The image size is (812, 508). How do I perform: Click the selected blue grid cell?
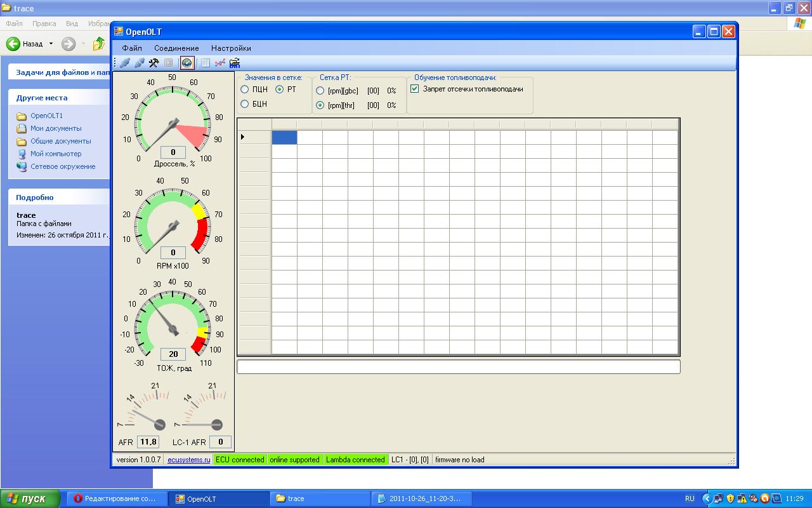[x=284, y=137]
